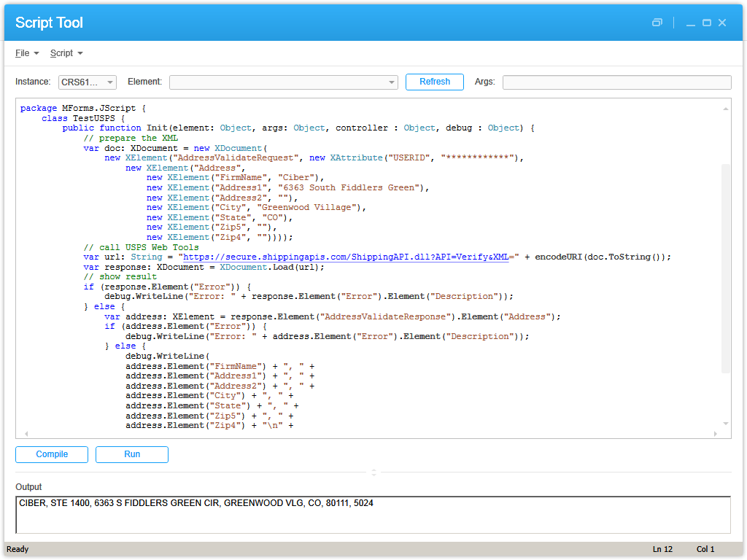The image size is (747, 560).
Task: Open the File menu
Action: pos(27,53)
